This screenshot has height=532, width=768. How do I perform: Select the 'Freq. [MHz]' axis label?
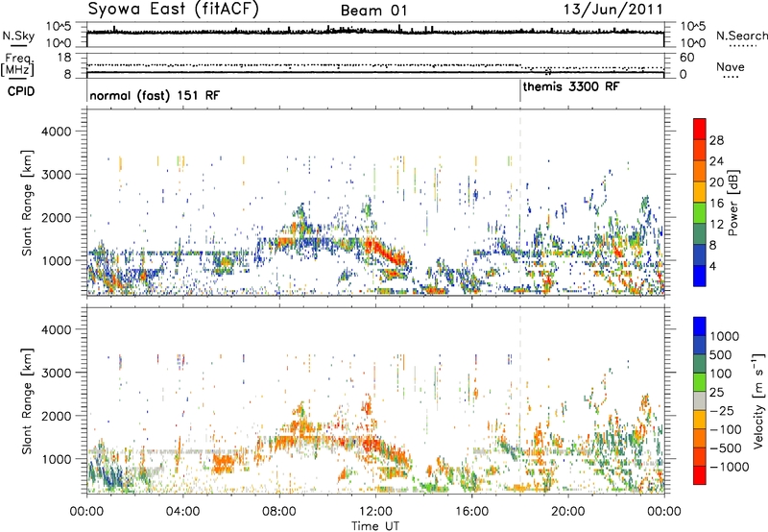tap(18, 65)
